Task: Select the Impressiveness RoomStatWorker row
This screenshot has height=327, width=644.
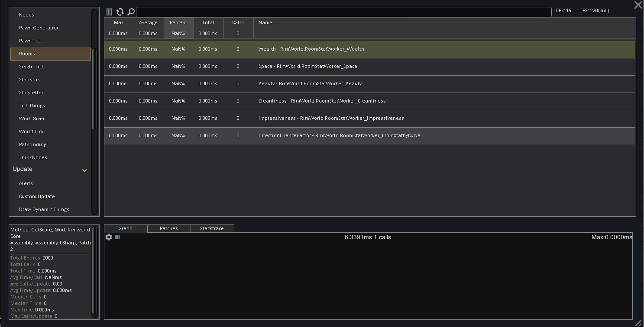Action: click(x=370, y=119)
